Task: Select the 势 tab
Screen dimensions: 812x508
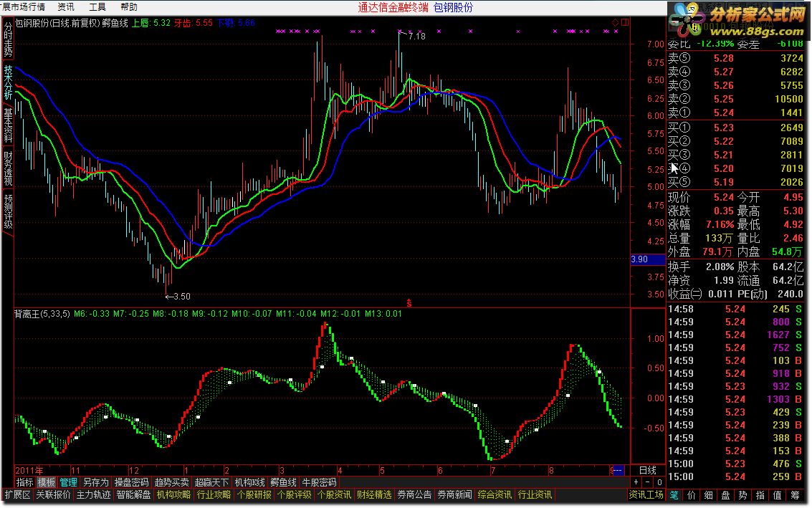Action: click(743, 495)
